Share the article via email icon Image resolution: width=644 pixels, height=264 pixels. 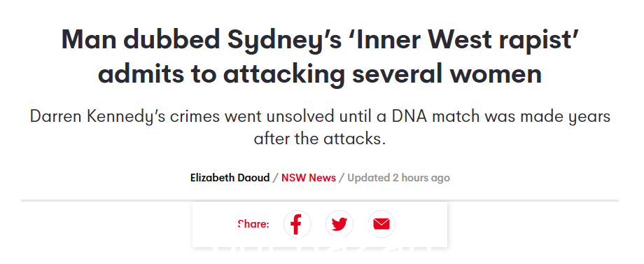(381, 224)
